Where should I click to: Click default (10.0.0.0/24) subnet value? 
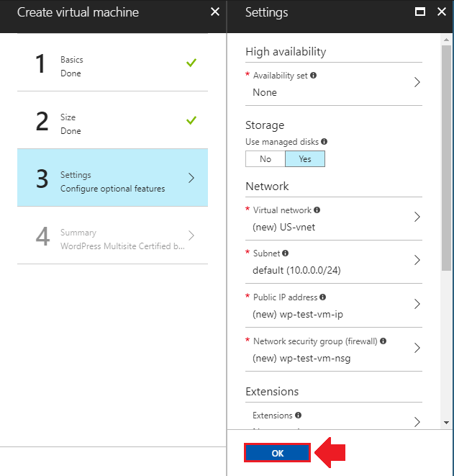pyautogui.click(x=296, y=270)
